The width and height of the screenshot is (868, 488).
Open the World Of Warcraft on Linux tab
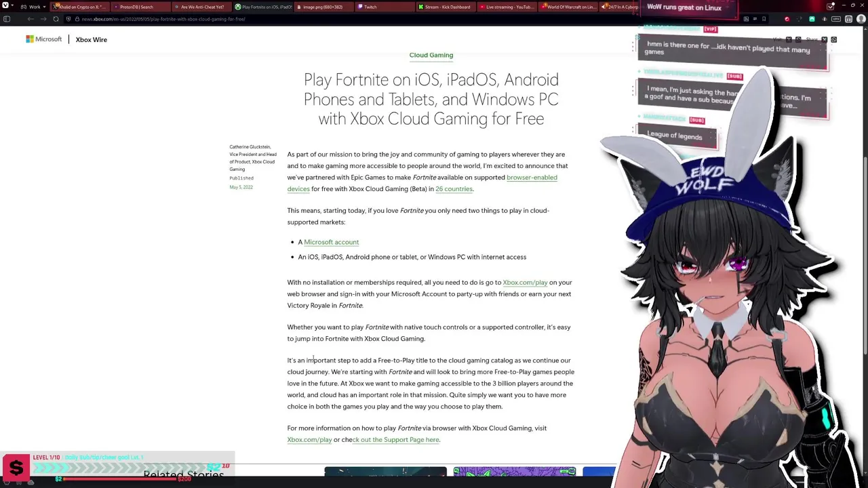click(568, 7)
